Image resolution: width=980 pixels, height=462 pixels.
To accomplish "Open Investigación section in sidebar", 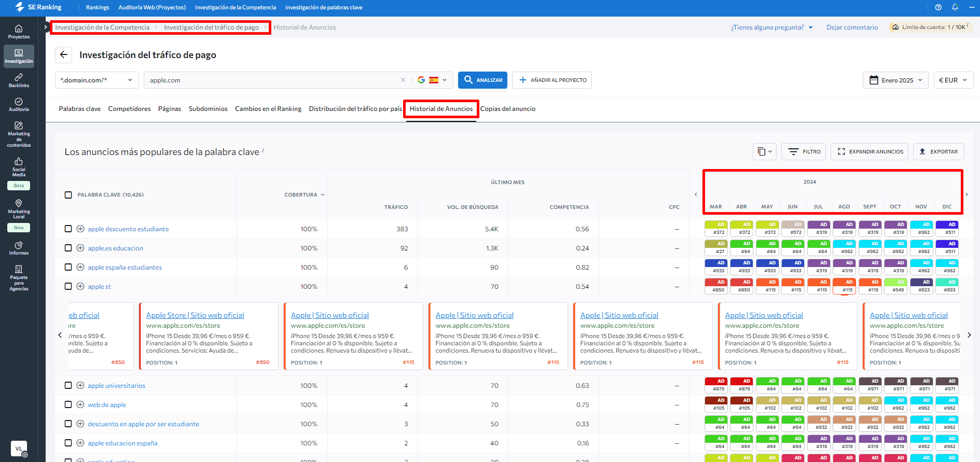I will tap(19, 56).
